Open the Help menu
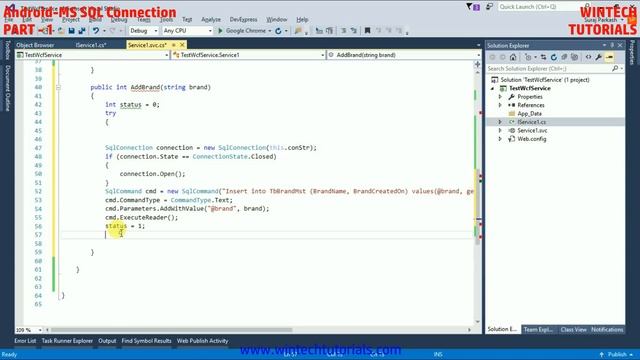 pos(302,20)
